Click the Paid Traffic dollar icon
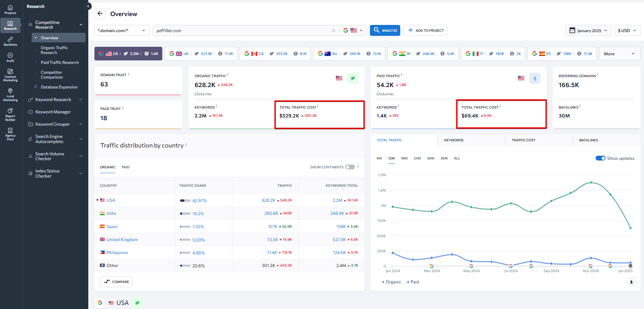 (x=535, y=78)
